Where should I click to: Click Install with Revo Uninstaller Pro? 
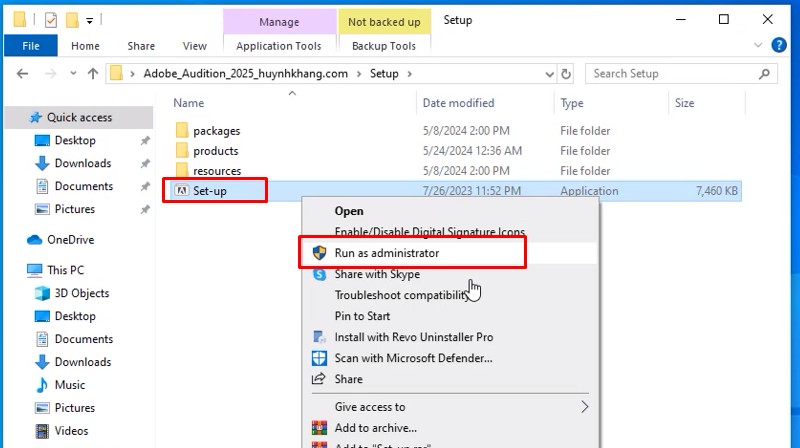(x=413, y=337)
